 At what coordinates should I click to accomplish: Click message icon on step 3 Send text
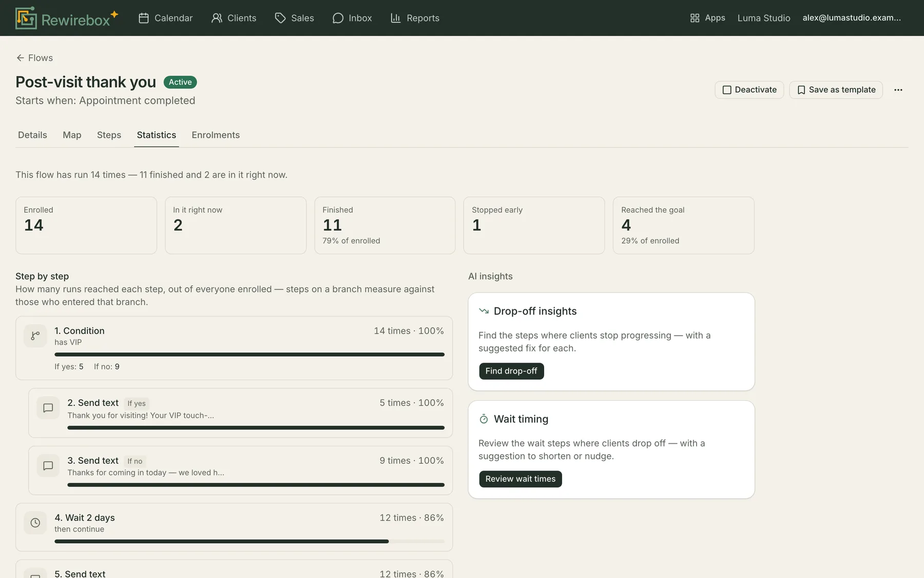(48, 466)
